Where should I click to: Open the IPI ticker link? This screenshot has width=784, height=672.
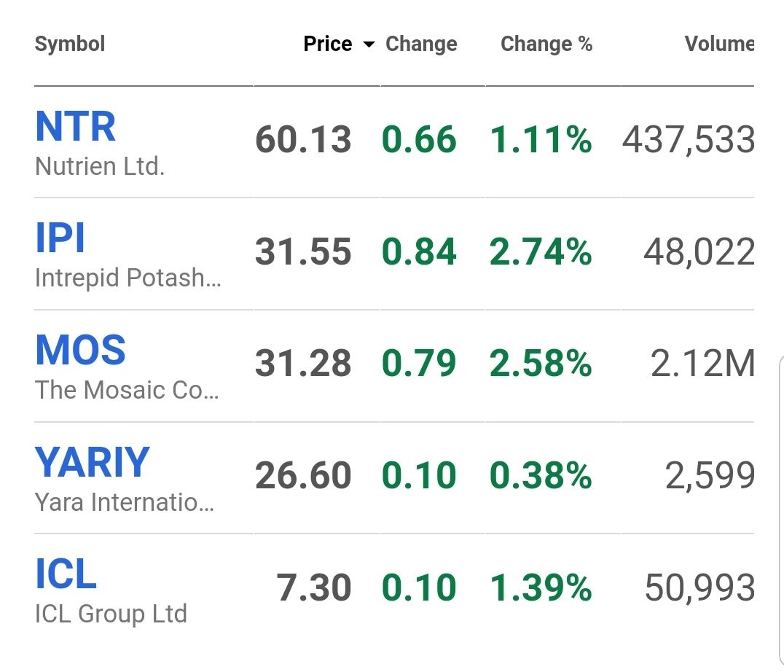60,238
